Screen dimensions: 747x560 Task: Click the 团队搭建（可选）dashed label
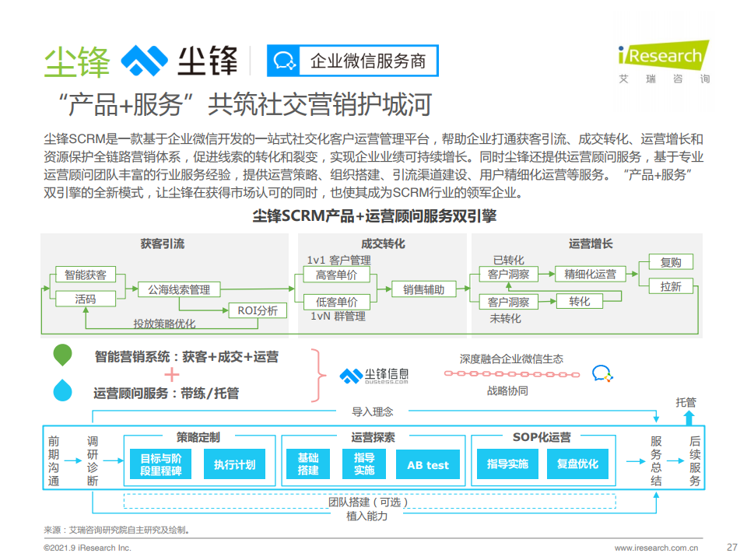(x=368, y=502)
